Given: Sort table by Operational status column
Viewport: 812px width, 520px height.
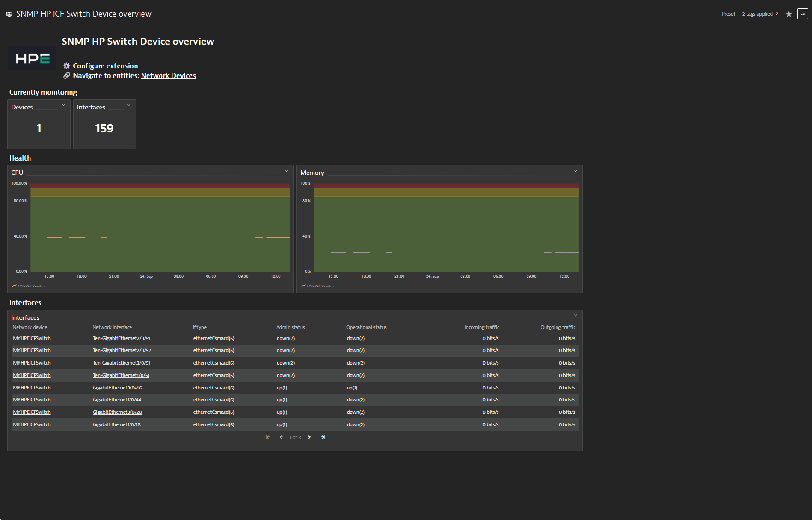Looking at the screenshot, I should (x=366, y=328).
